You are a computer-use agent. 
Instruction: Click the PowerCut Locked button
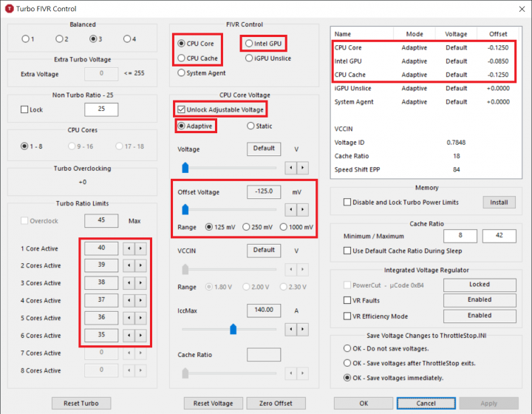tap(480, 285)
